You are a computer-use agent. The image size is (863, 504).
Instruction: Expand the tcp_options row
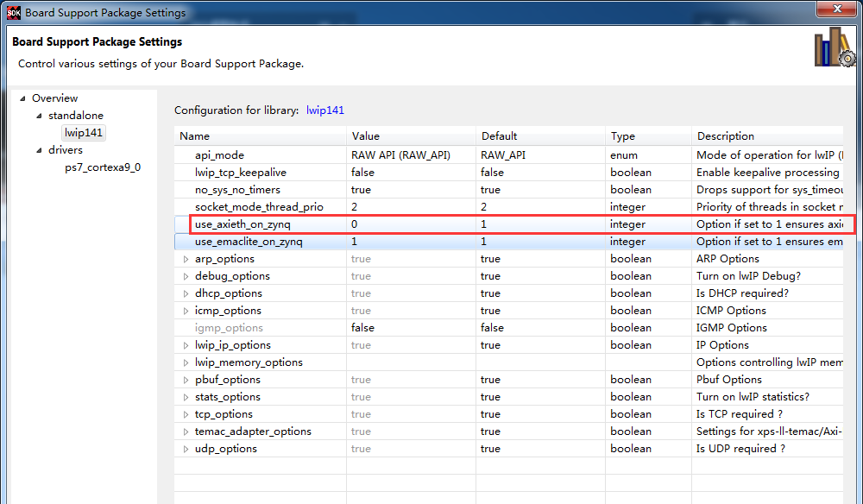[x=186, y=414]
